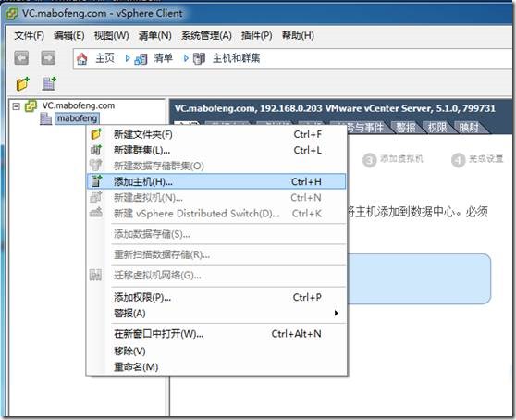Click the host icon of 添加主机 entry
This screenshot has height=420, width=516.
click(x=96, y=181)
